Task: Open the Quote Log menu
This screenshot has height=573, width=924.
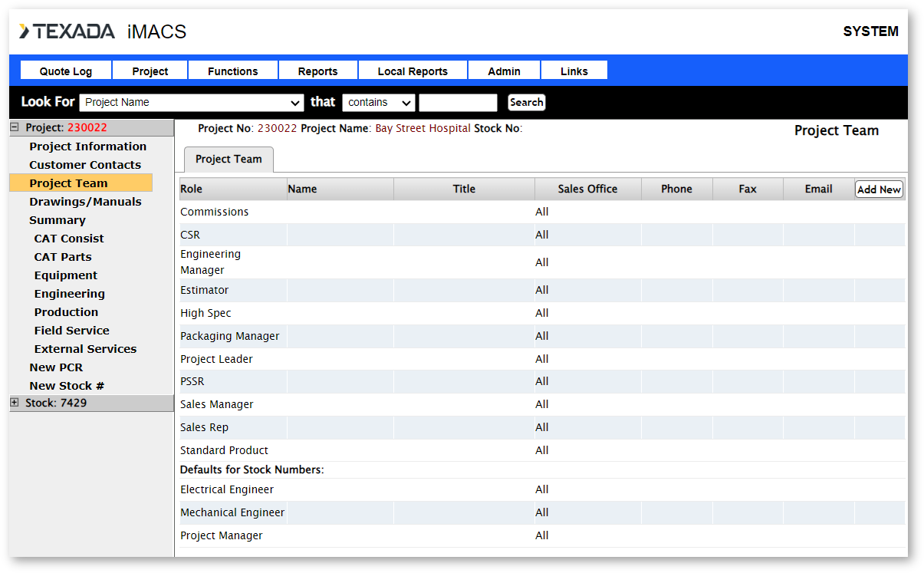Action: coord(66,71)
